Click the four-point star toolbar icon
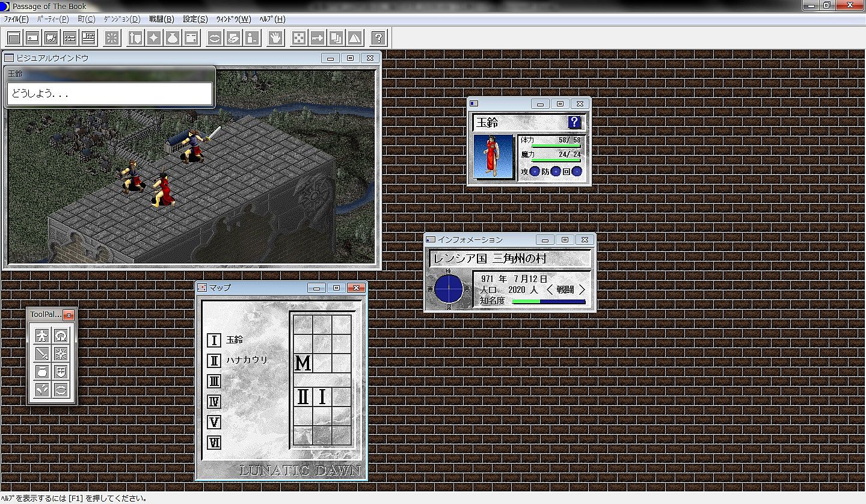This screenshot has height=504, width=866. coord(154,38)
